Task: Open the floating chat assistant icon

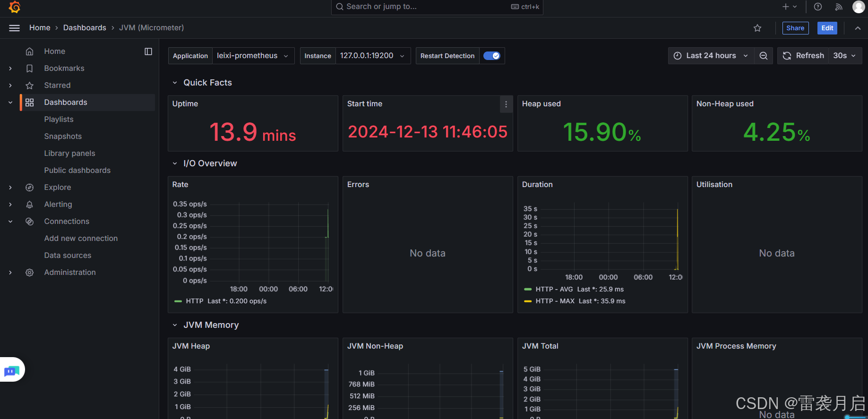Action: [x=12, y=370]
